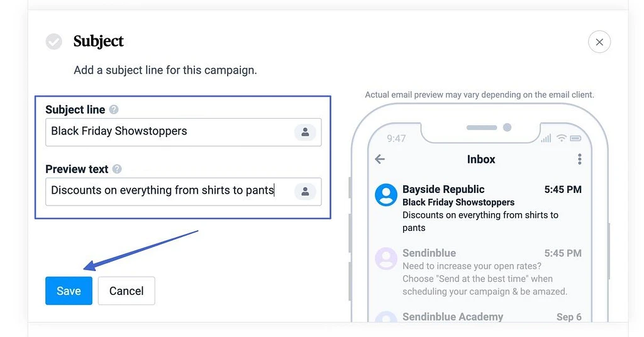Screen dimensions: 644x337
Task: Click the phone Wi-Fi status icon
Action: (562, 138)
